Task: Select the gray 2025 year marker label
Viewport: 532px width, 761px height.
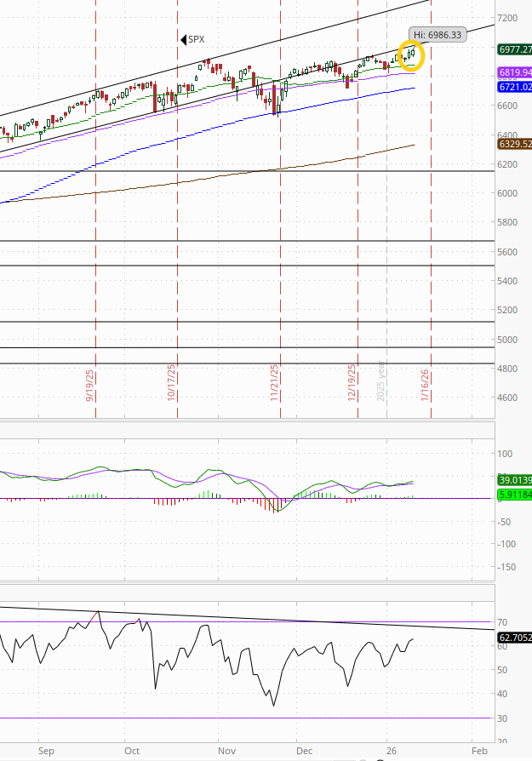Action: 381,381
